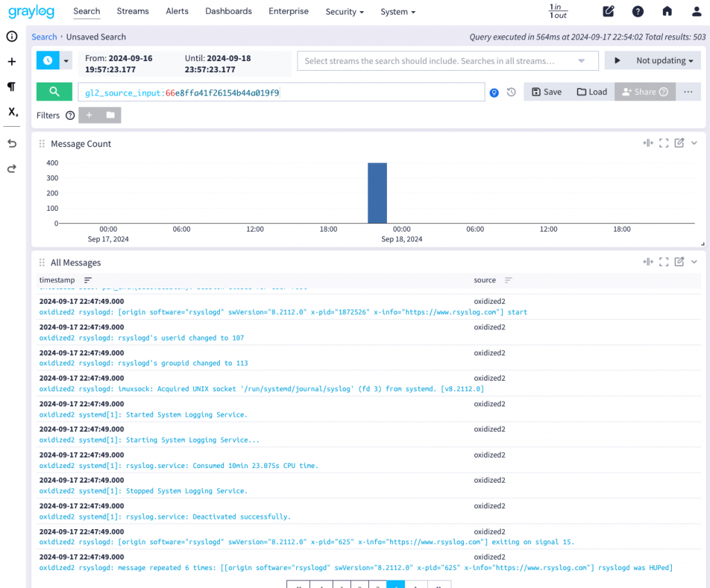Go to the Enterprise tab
Viewport: 710px width, 588px height.
click(x=288, y=11)
